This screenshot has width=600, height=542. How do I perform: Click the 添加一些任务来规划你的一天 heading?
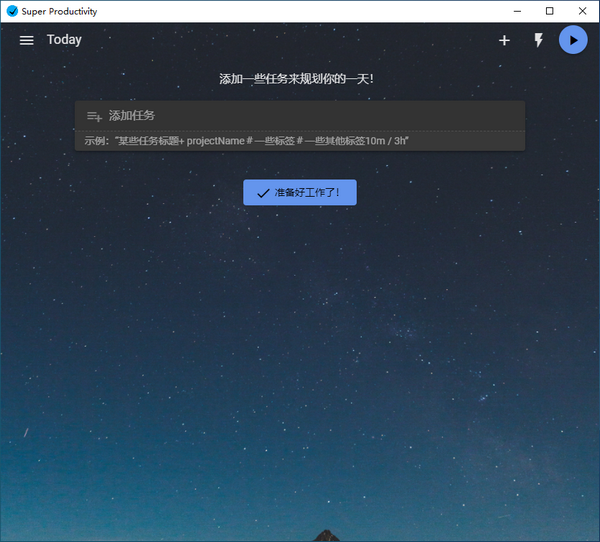[299, 78]
